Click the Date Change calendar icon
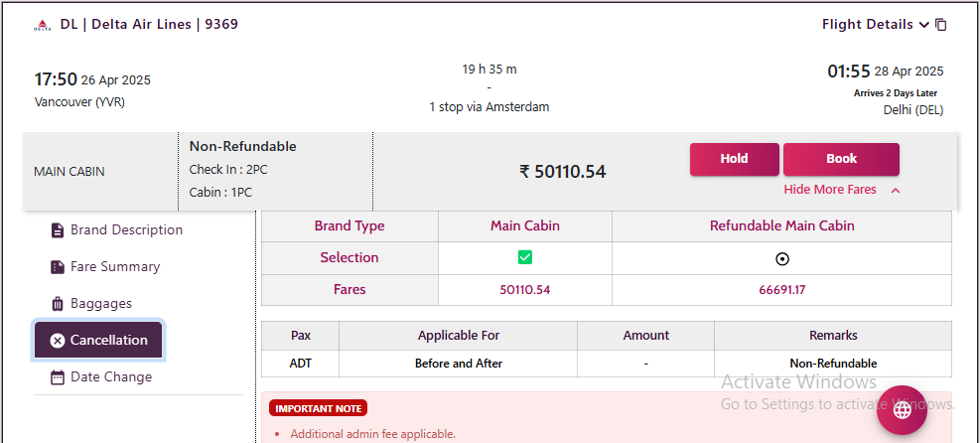Viewport: 980px width, 443px height. [x=58, y=377]
